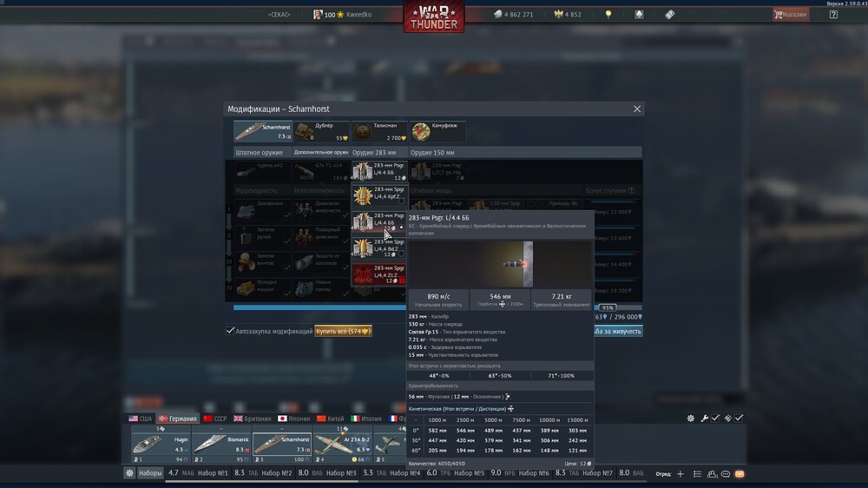Click the Наборы presets button
The height and width of the screenshot is (488, 868).
150,473
